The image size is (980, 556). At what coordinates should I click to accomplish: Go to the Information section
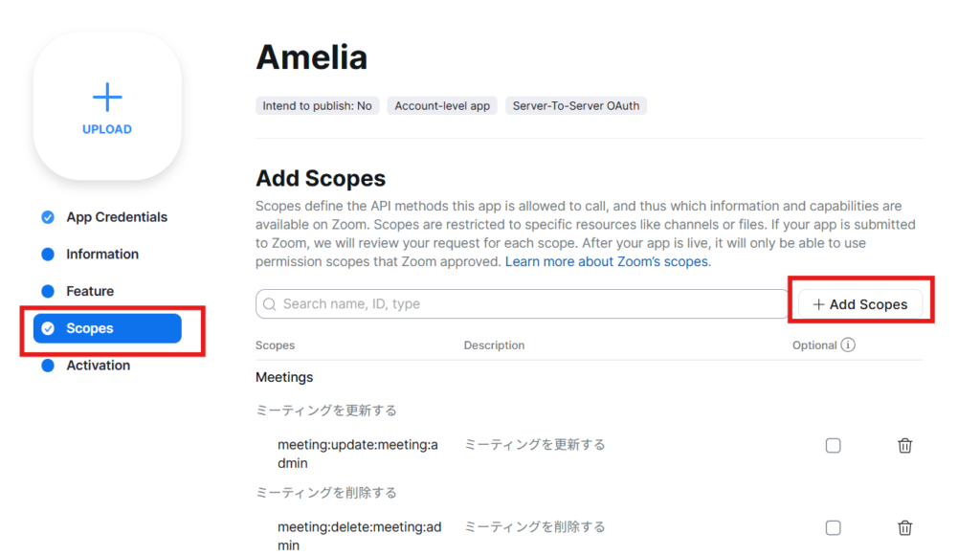(102, 255)
